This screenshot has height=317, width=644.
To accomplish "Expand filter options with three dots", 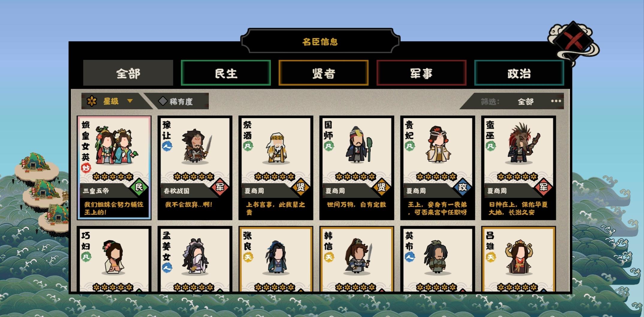I will (x=556, y=101).
